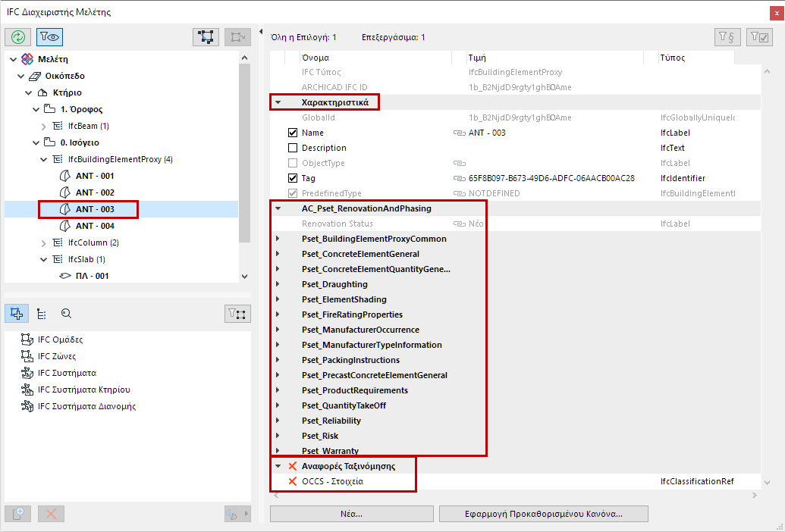Viewport: 785px width, 532px height.
Task: Expand Pset_QuantityTakeOff property set
Action: tap(278, 405)
